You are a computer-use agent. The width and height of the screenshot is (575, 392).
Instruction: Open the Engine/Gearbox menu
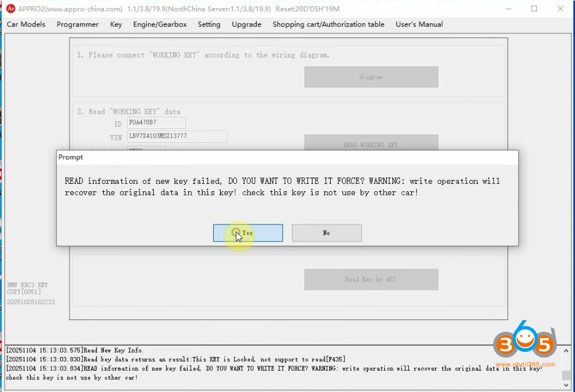159,24
